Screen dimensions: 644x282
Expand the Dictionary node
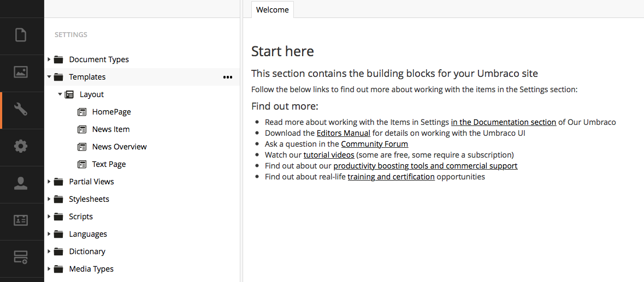49,251
